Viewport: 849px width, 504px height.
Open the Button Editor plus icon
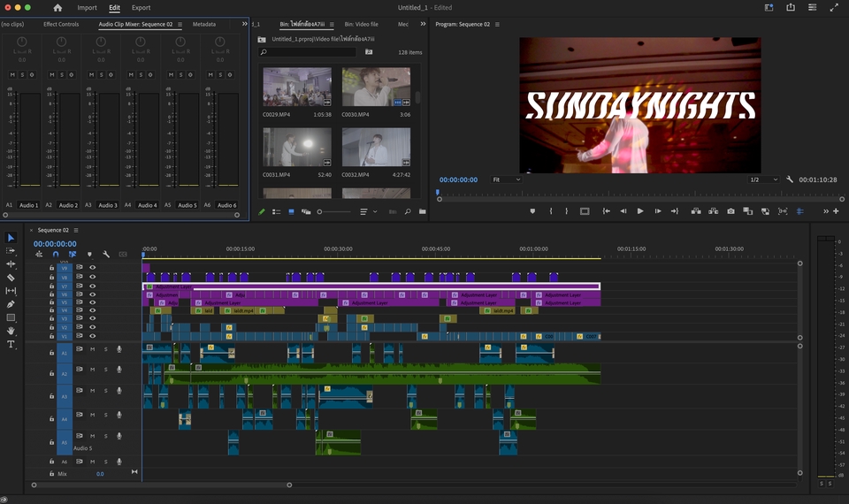pyautogui.click(x=836, y=211)
